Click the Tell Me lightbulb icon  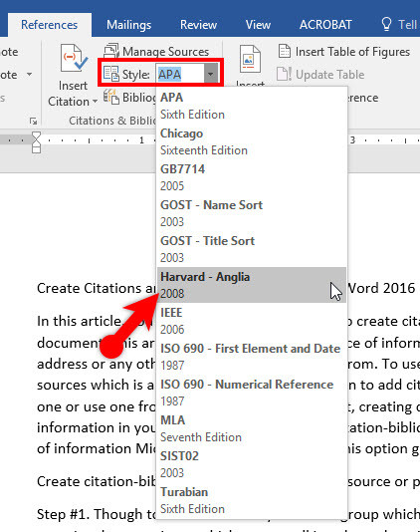(x=386, y=24)
